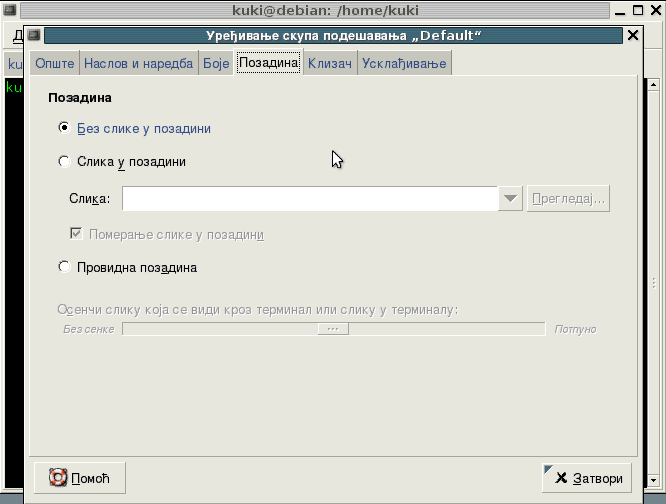This screenshot has height=504, width=666.
Task: Click the Позадина tab
Action: pyautogui.click(x=268, y=62)
